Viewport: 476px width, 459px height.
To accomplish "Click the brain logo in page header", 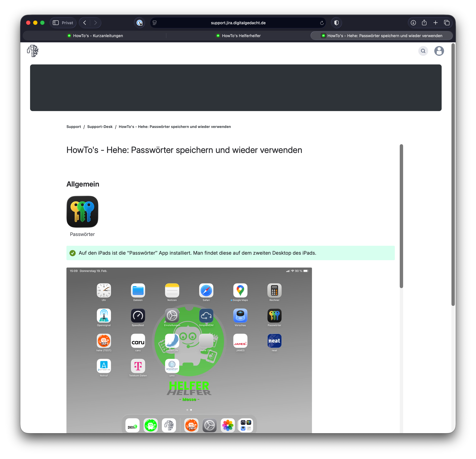I will [33, 51].
